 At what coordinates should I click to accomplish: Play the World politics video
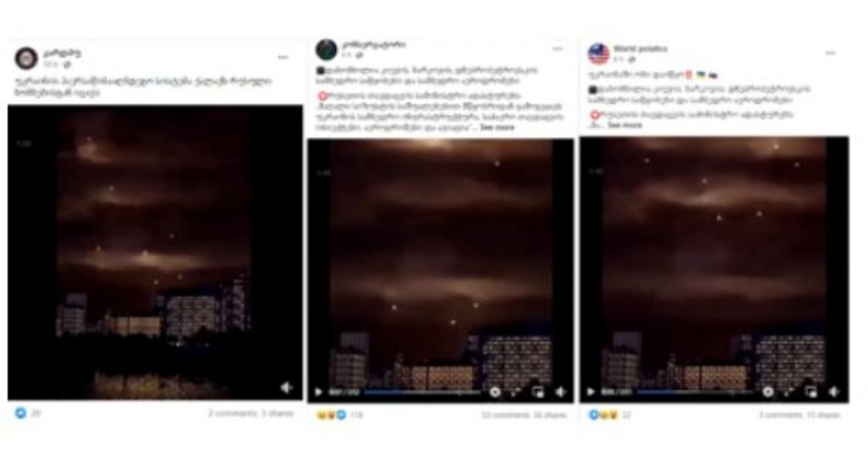point(591,392)
